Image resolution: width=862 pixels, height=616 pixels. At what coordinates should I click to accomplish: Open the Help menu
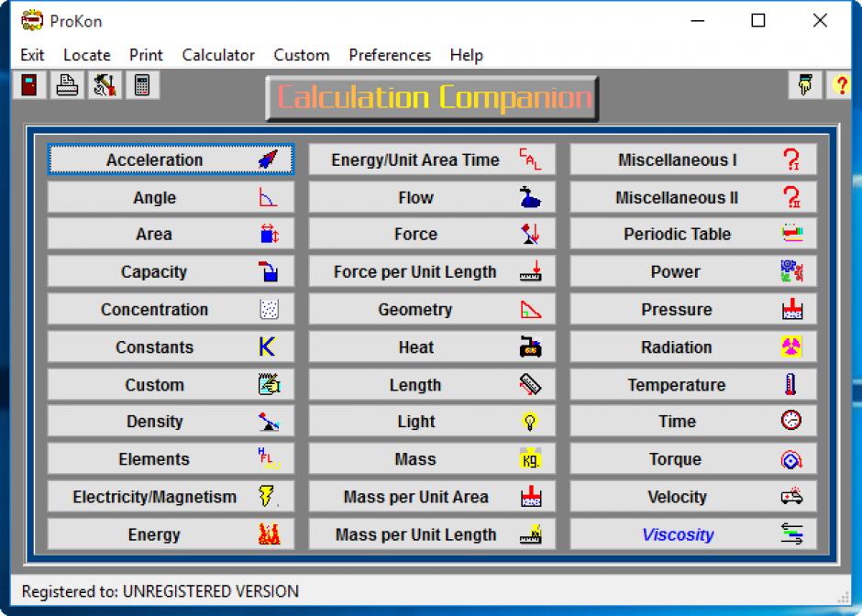[466, 55]
